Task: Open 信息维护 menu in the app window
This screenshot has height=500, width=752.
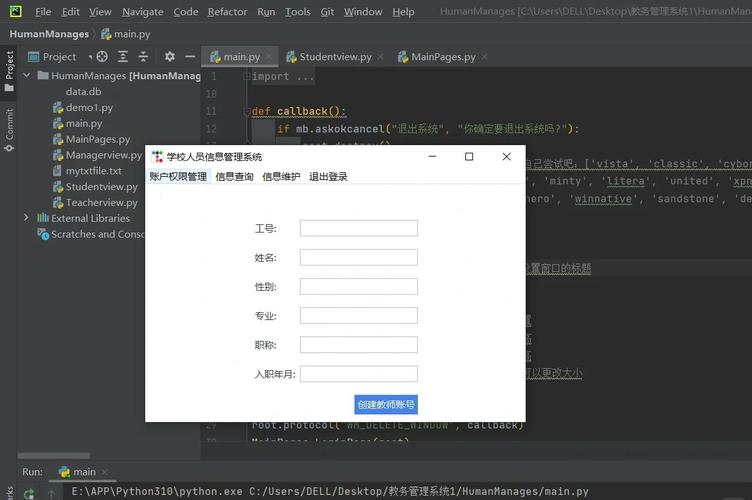Action: pos(282,176)
